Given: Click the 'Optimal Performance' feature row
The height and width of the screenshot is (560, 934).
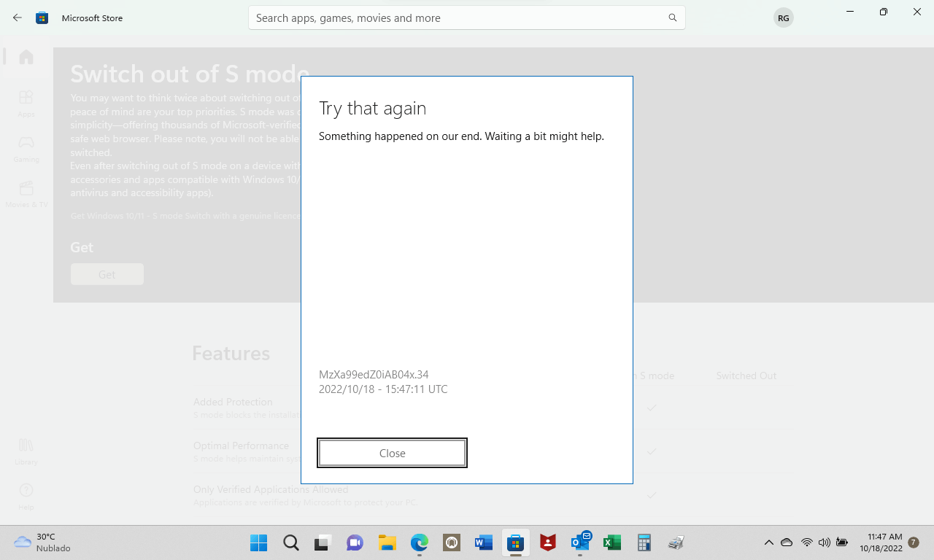Looking at the screenshot, I should (494, 451).
